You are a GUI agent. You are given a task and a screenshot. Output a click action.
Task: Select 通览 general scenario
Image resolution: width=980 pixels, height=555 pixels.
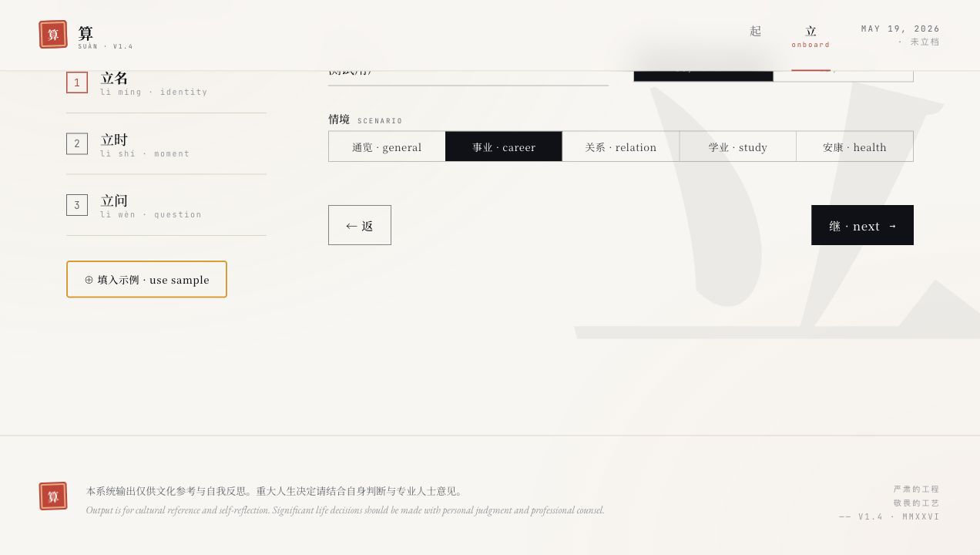pos(387,146)
